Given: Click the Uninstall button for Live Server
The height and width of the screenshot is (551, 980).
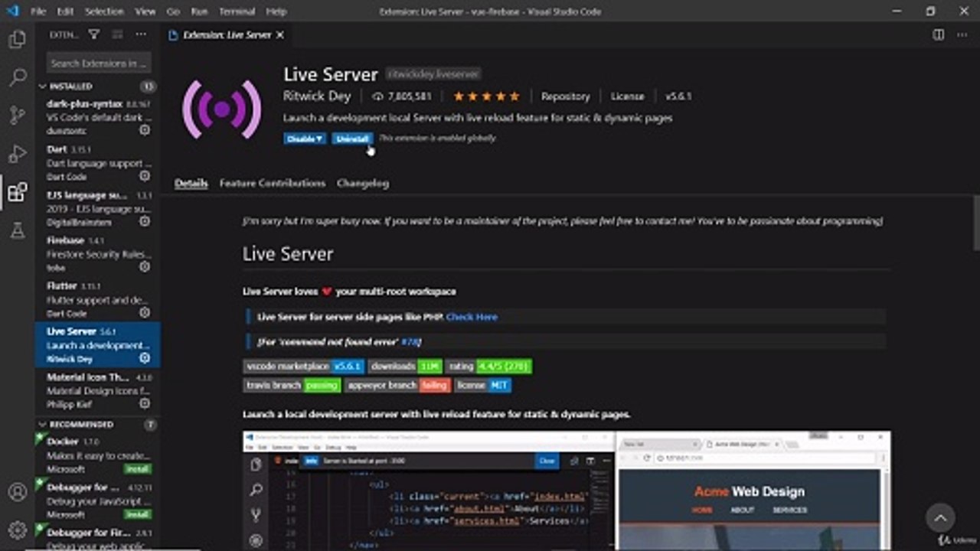Looking at the screenshot, I should click(x=352, y=139).
